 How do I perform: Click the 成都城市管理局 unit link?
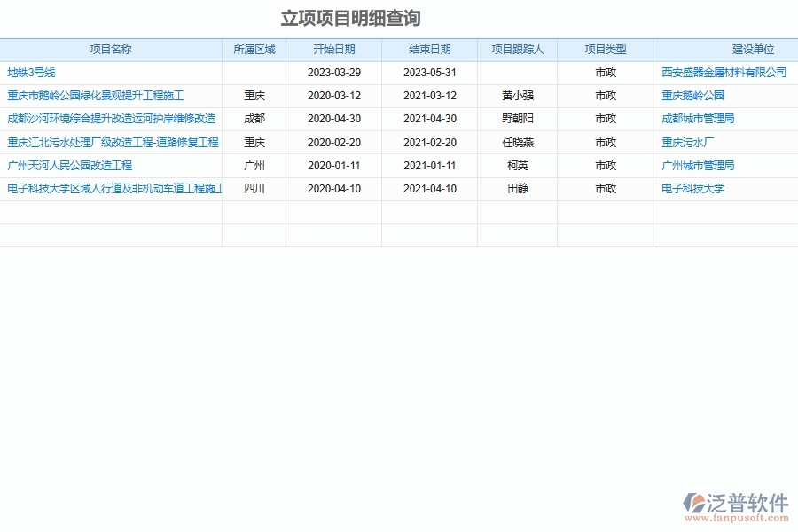(698, 118)
